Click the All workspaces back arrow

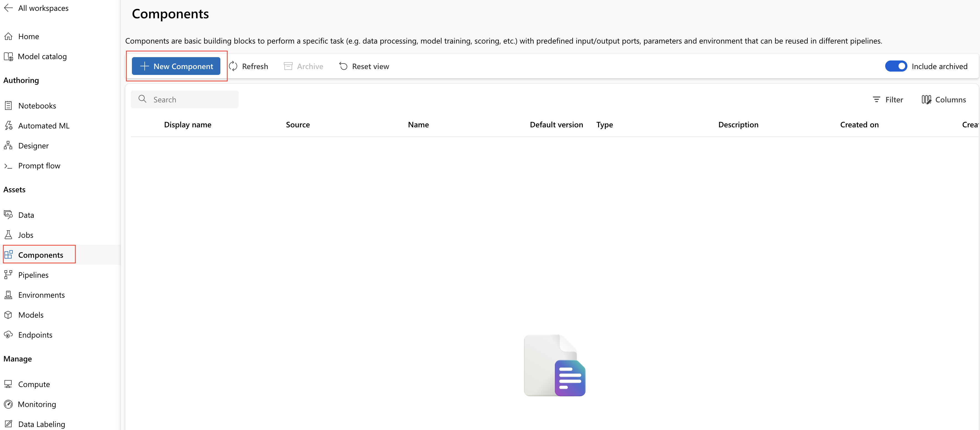[8, 8]
